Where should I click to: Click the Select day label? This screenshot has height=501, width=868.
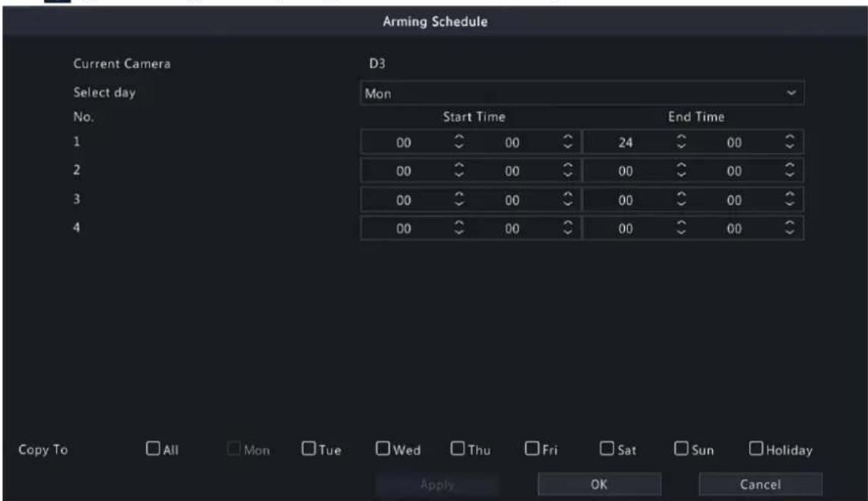105,93
